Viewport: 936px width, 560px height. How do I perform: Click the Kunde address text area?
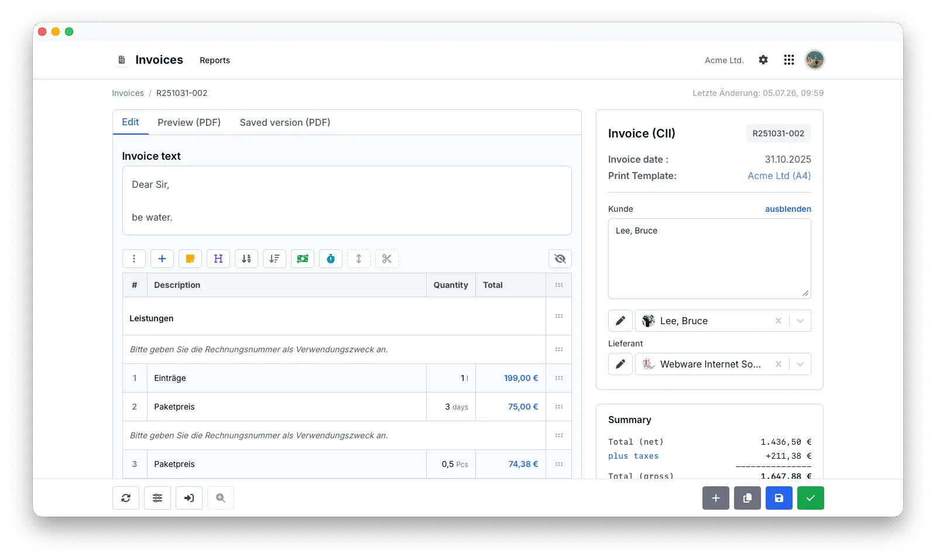709,259
